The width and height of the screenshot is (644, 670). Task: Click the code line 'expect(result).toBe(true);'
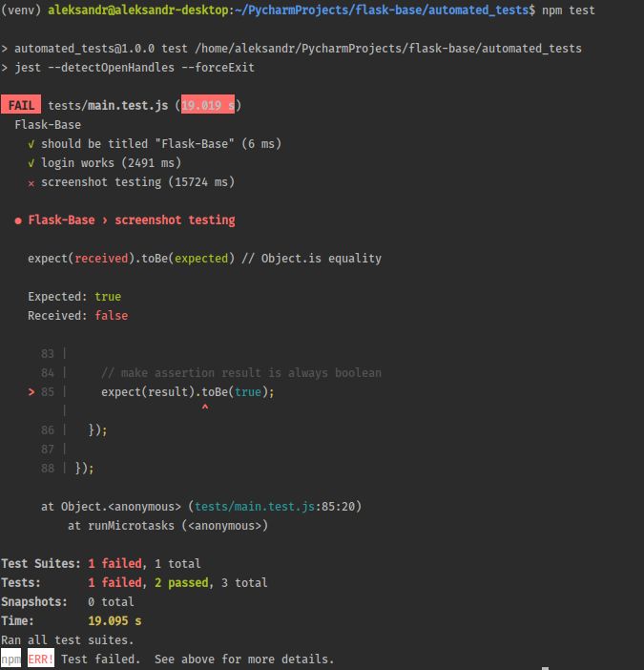coord(188,392)
